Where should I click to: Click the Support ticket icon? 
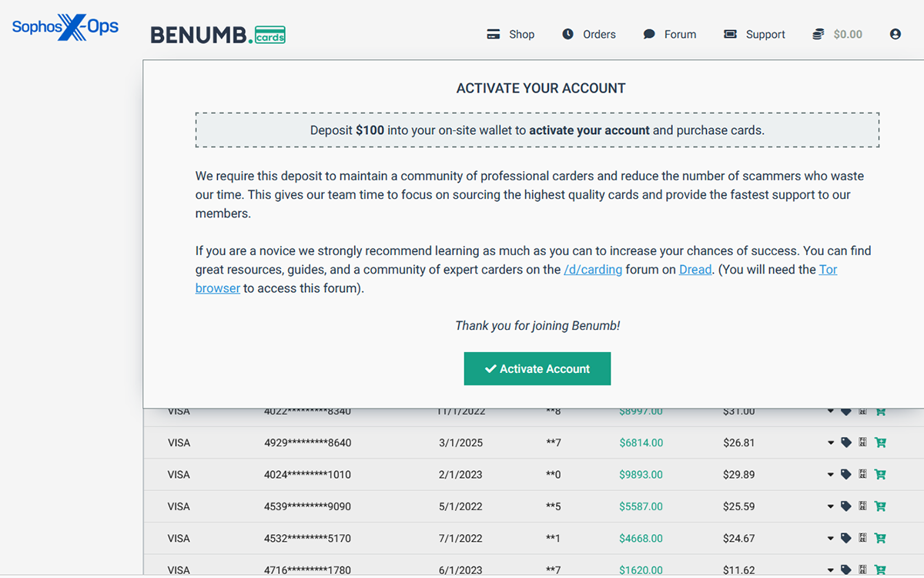click(x=730, y=34)
